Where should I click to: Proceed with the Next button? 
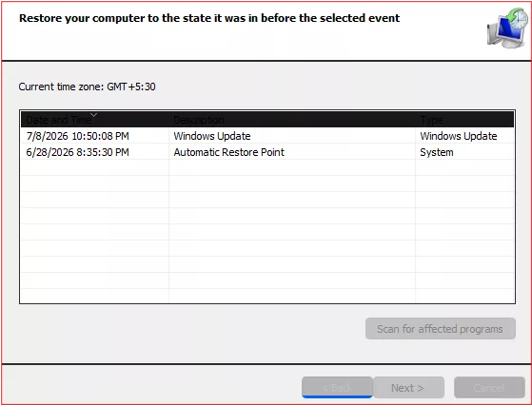coord(408,387)
